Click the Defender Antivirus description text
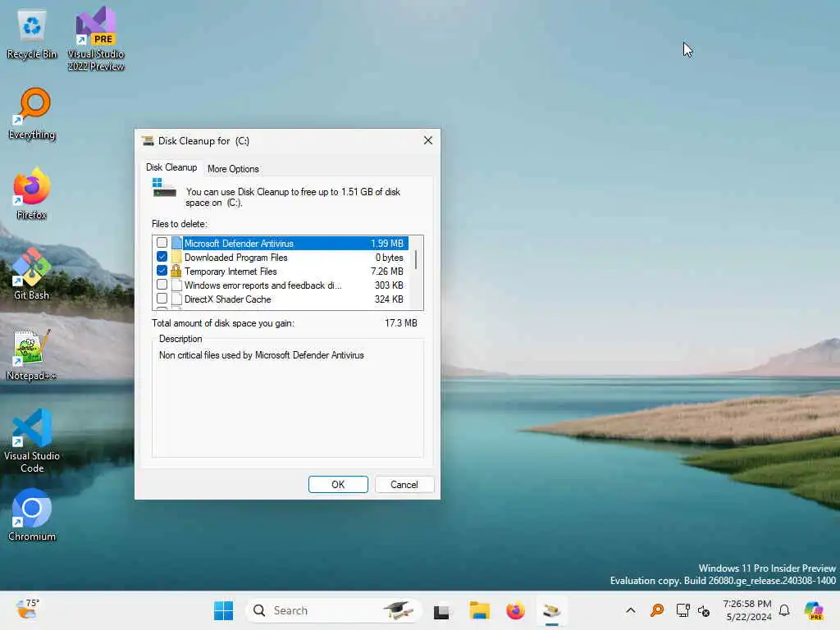This screenshot has width=840, height=630. click(262, 355)
